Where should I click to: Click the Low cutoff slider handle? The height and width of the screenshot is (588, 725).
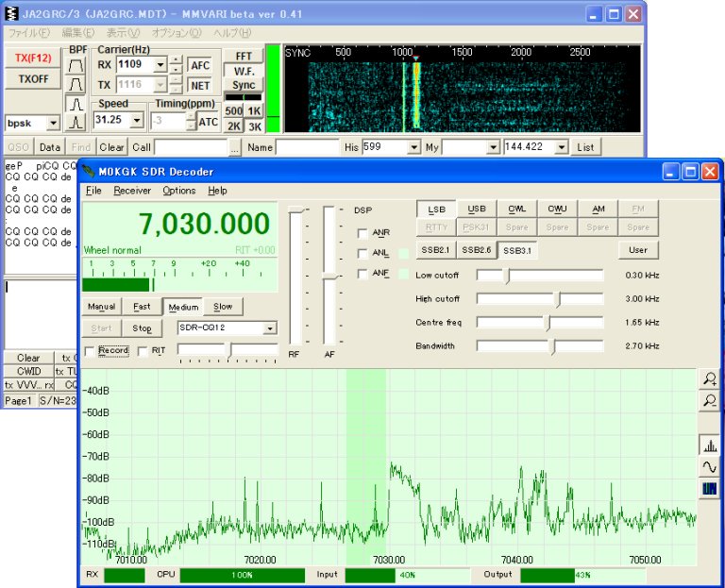coord(507,276)
